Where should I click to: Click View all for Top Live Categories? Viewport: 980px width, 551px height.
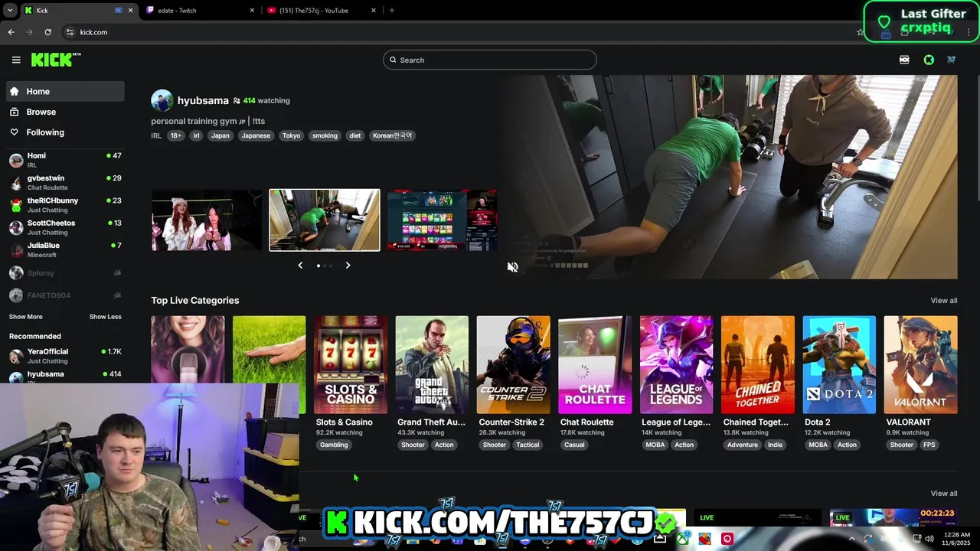[943, 301]
